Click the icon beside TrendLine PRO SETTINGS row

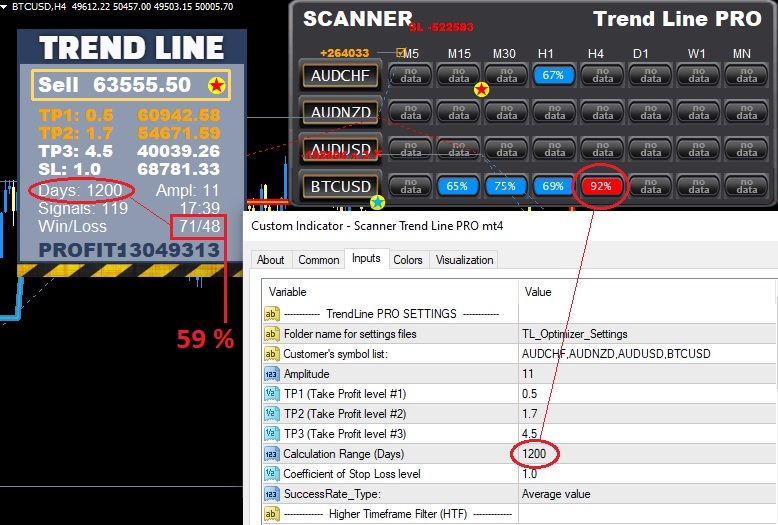tap(271, 314)
